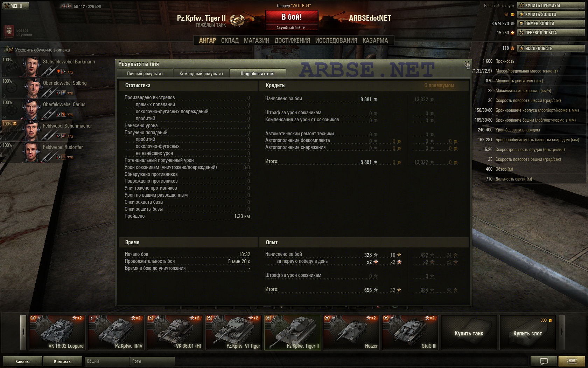Click the credits icon beside 3 574 970
The height and width of the screenshot is (368, 588).
point(513,24)
